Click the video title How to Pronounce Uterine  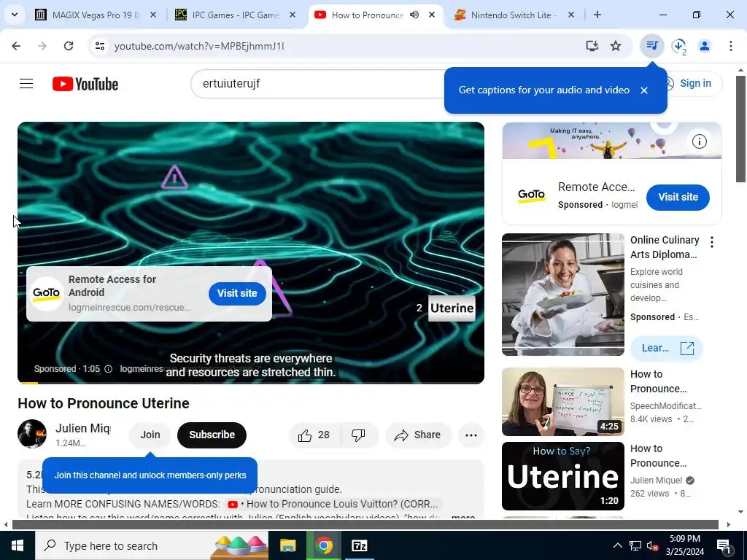(x=104, y=403)
